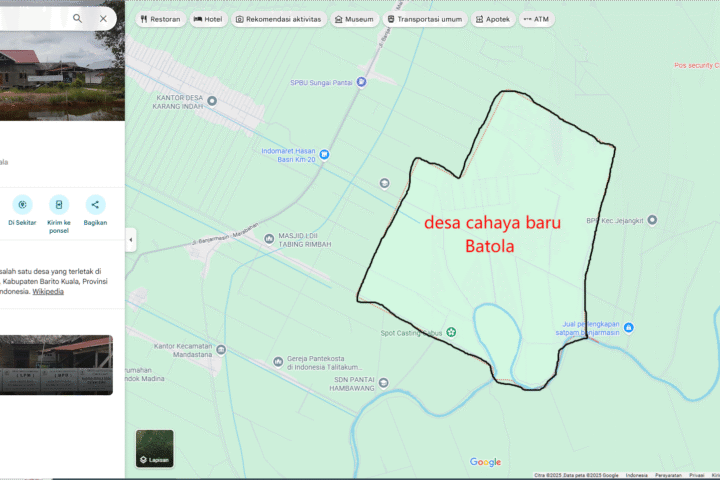Collapse the side panel arrow
Viewport: 720px width, 480px height.
click(131, 240)
